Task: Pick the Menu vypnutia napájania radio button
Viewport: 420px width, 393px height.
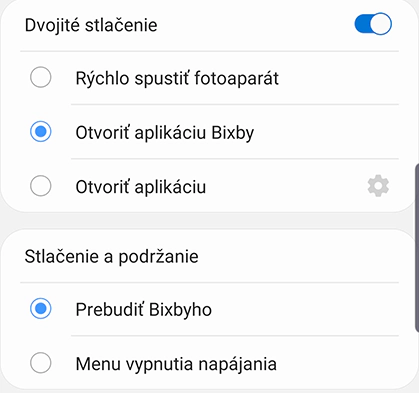Action: coord(41,363)
